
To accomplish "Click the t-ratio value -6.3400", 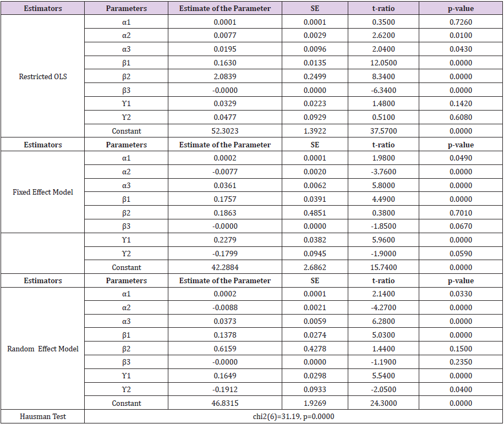I will tap(384, 90).
